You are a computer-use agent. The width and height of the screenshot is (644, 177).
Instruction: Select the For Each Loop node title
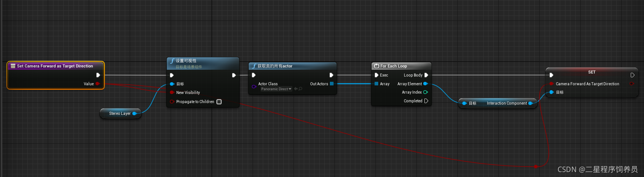tap(394, 66)
